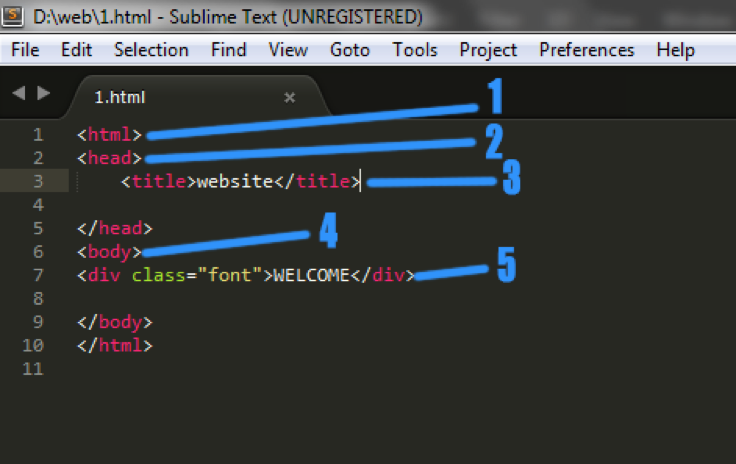The image size is (736, 464).
Task: Click line number 5 in gutter
Action: tap(38, 228)
